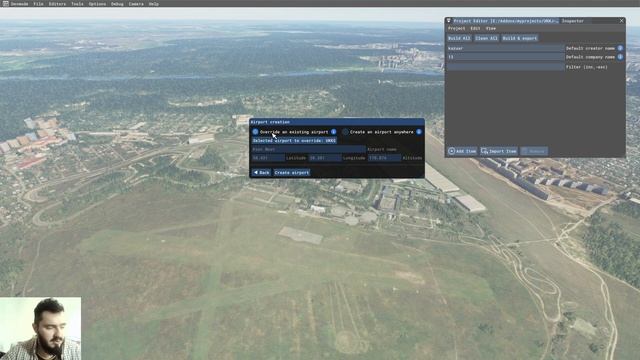The height and width of the screenshot is (360, 640).
Task: Open Edit menu in Project Editor
Action: point(475,29)
